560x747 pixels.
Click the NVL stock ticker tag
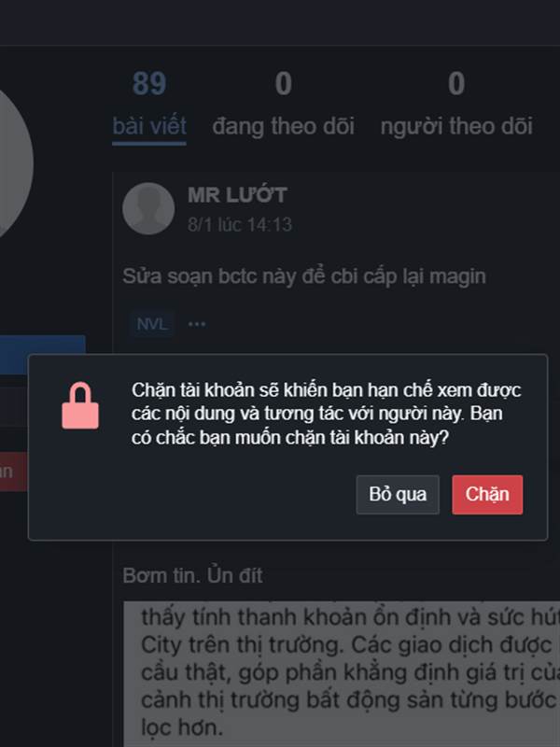coord(152,324)
